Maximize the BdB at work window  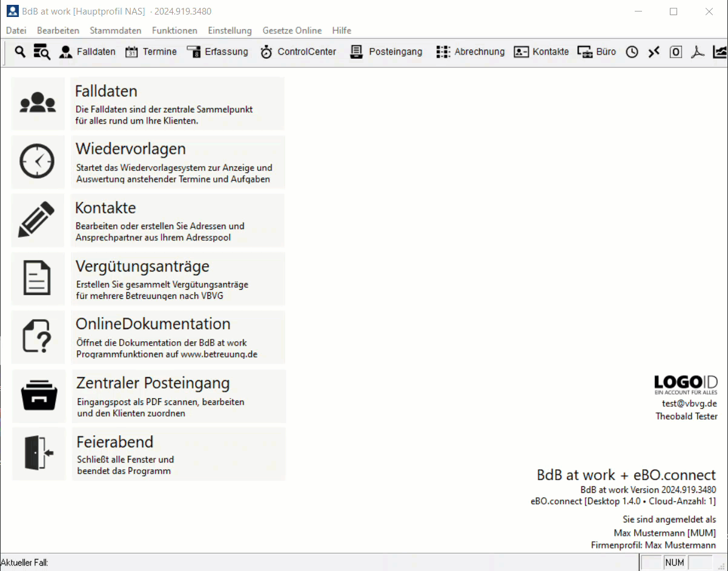point(673,12)
